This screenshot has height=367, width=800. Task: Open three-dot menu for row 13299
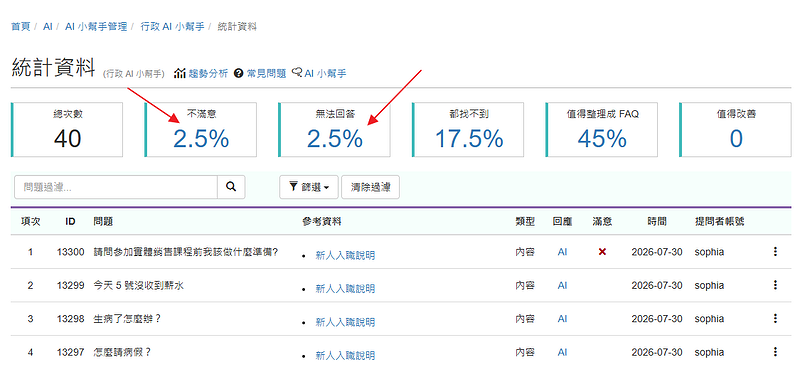[x=776, y=285]
